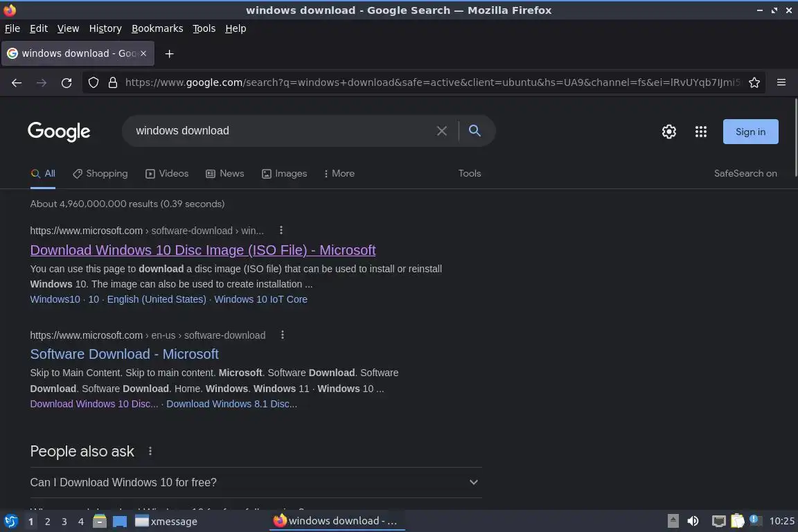Switch to the Images results tab
798x532 pixels.
[285, 174]
